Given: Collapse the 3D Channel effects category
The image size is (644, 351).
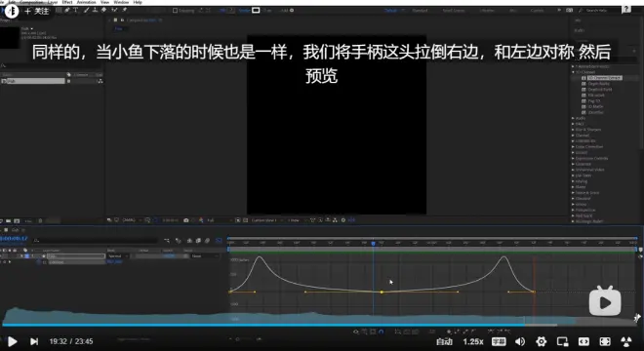Looking at the screenshot, I should 574,72.
